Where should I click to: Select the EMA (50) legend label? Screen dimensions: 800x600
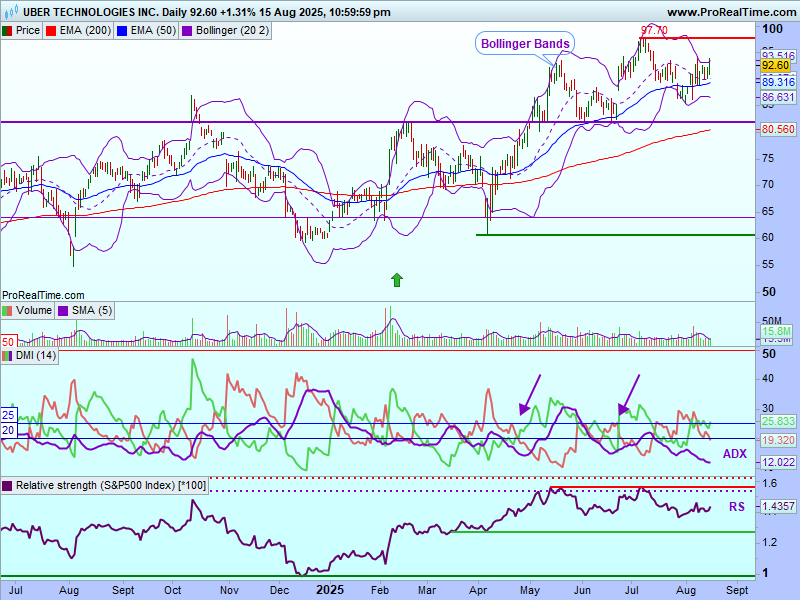(x=153, y=31)
